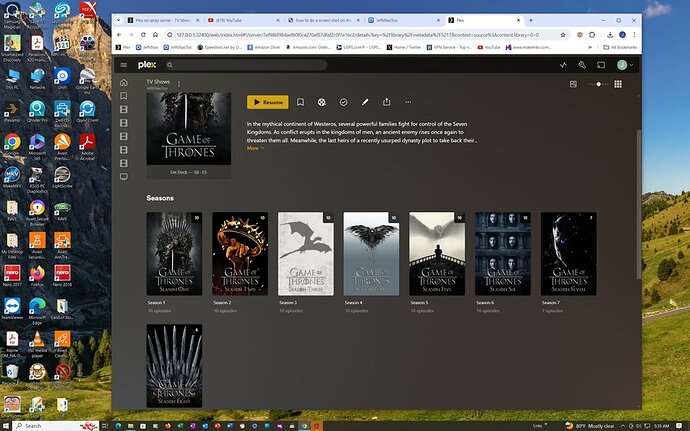Add Game of Thrones to watchlist
690x431 pixels.
point(300,102)
